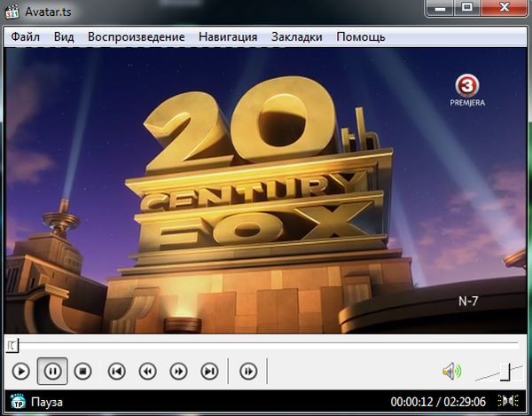Click the time counter 00:00:12 / 02:29:06
This screenshot has width=532, height=416.
438,402
